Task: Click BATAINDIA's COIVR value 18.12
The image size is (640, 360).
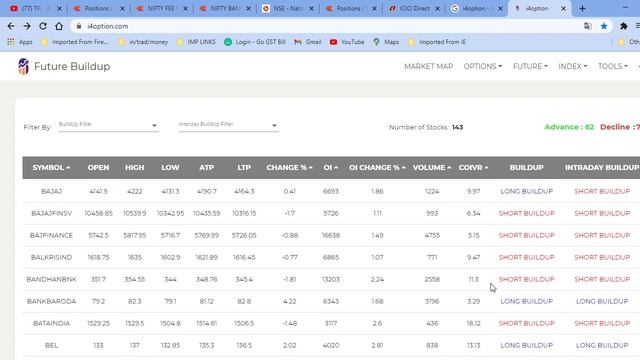Action: tap(473, 324)
